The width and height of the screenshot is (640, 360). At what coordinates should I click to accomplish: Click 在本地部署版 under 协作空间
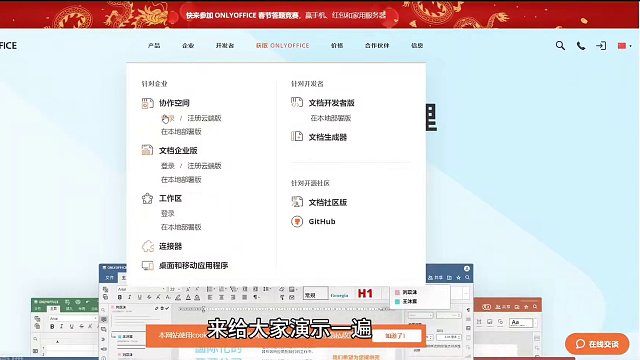181,131
